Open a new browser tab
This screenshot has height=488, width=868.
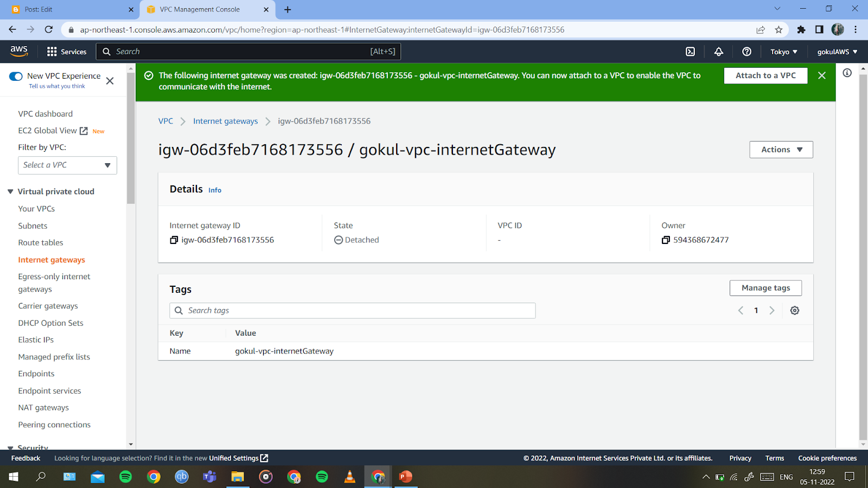point(288,9)
